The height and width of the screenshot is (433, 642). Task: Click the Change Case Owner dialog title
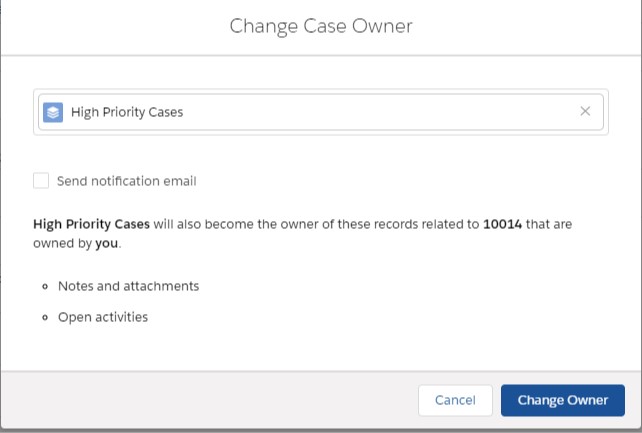pyautogui.click(x=321, y=26)
